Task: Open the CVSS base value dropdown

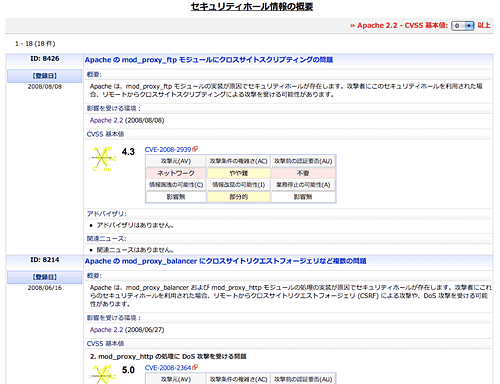Action: (463, 26)
